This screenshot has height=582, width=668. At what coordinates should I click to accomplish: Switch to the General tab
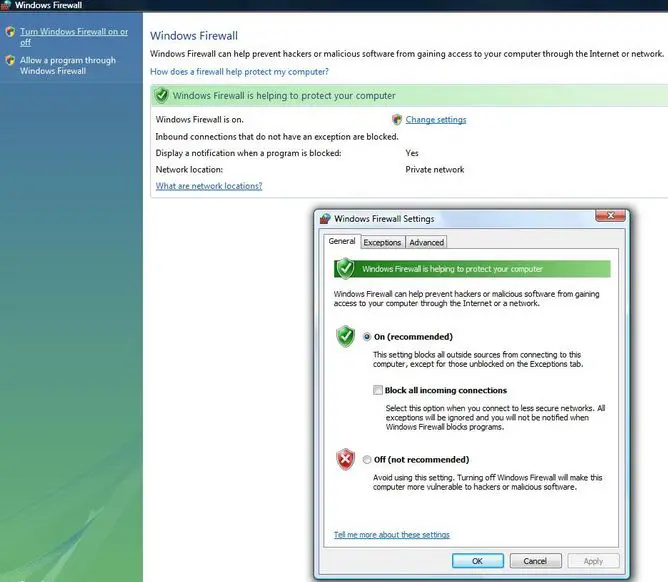[x=342, y=241]
